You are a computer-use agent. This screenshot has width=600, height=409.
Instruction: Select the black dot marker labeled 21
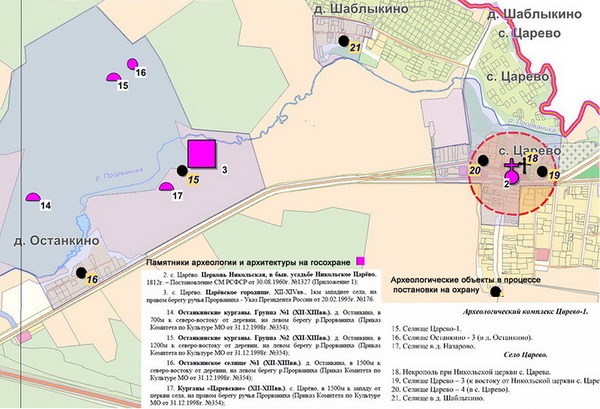click(x=343, y=41)
